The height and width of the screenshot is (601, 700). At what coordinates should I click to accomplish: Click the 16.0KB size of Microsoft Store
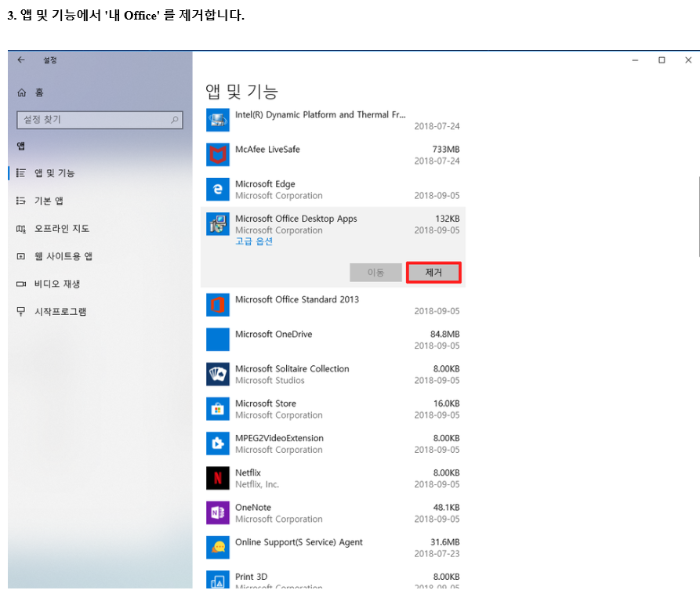(447, 404)
